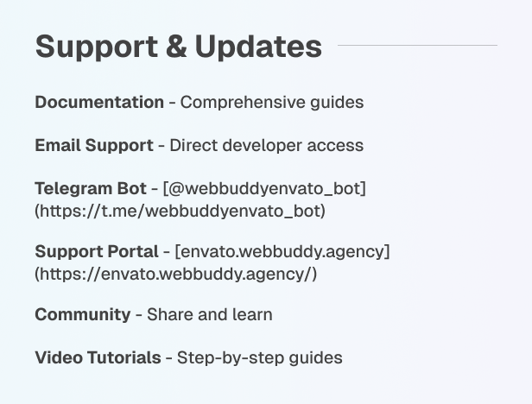Open the https://envato.webbuddy.agency/ URL
Viewport: 532px width, 404px height.
coord(176,274)
